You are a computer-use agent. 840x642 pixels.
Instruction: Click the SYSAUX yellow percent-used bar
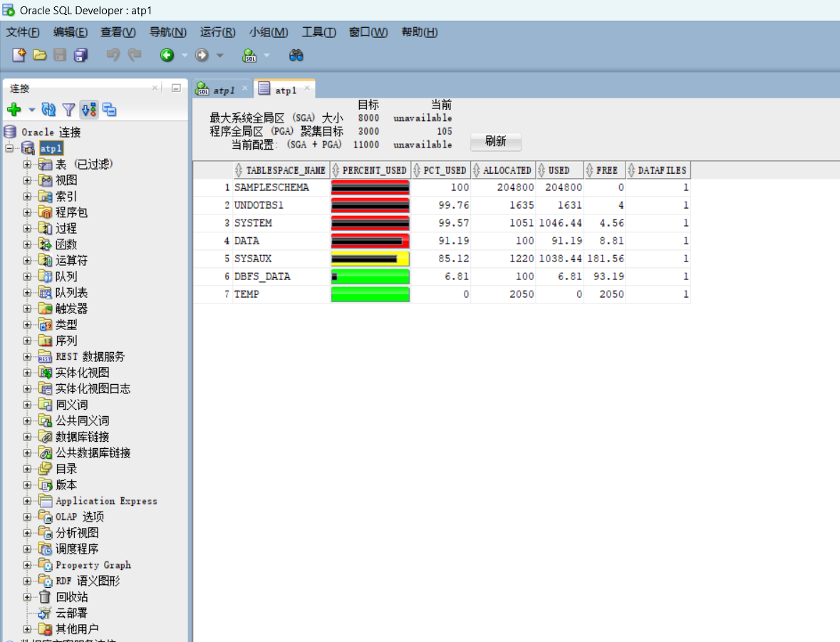click(370, 259)
